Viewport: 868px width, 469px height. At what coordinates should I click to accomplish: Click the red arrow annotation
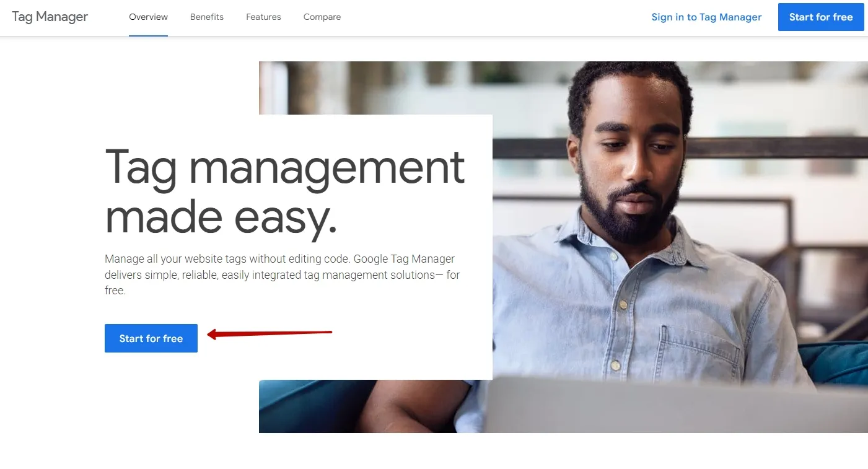pos(270,335)
